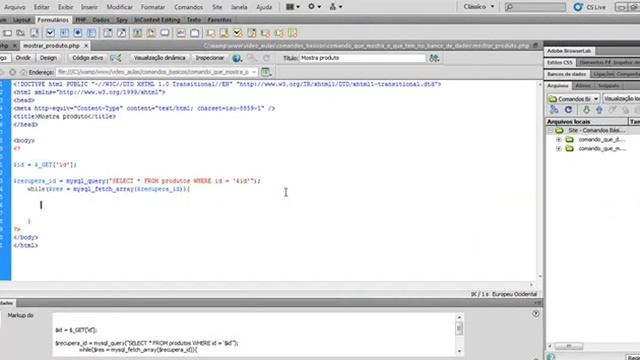Click the blue Put files arrow
The width and height of the screenshot is (640, 360).
(599, 110)
